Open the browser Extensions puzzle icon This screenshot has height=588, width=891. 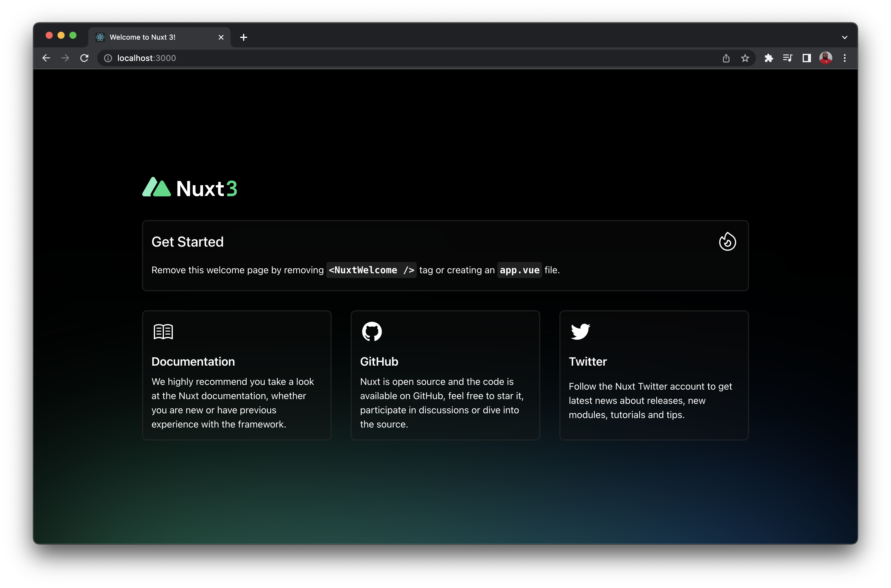pyautogui.click(x=769, y=58)
